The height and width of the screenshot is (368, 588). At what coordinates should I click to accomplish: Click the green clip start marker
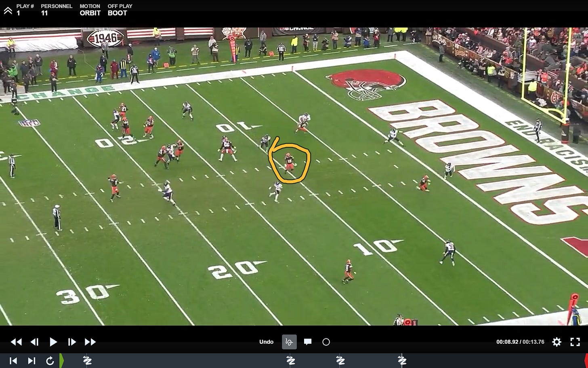(x=62, y=361)
